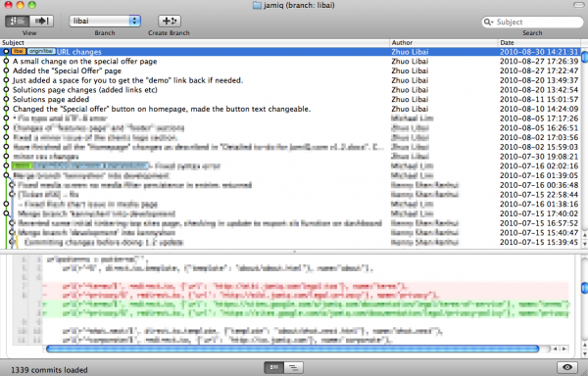Select the commit dated 2010-07-15 15:40:47
The height and width of the screenshot is (376, 588).
tap(290, 233)
